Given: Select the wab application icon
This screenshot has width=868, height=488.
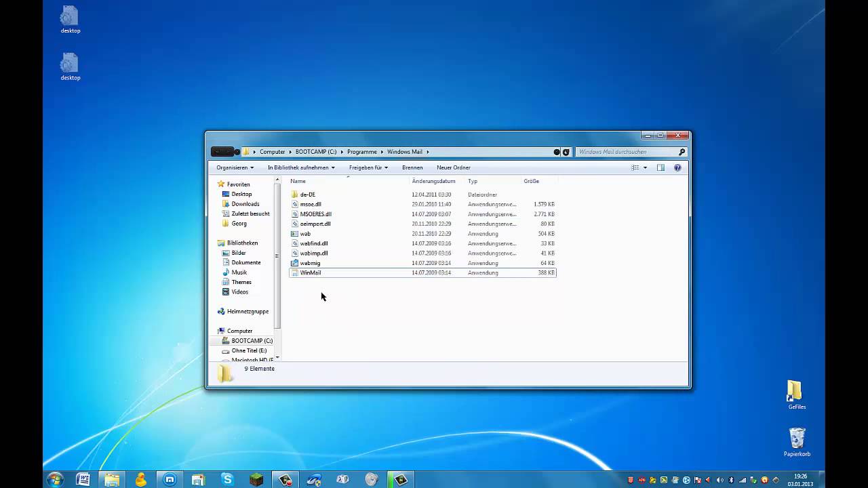Looking at the screenshot, I should [294, 234].
